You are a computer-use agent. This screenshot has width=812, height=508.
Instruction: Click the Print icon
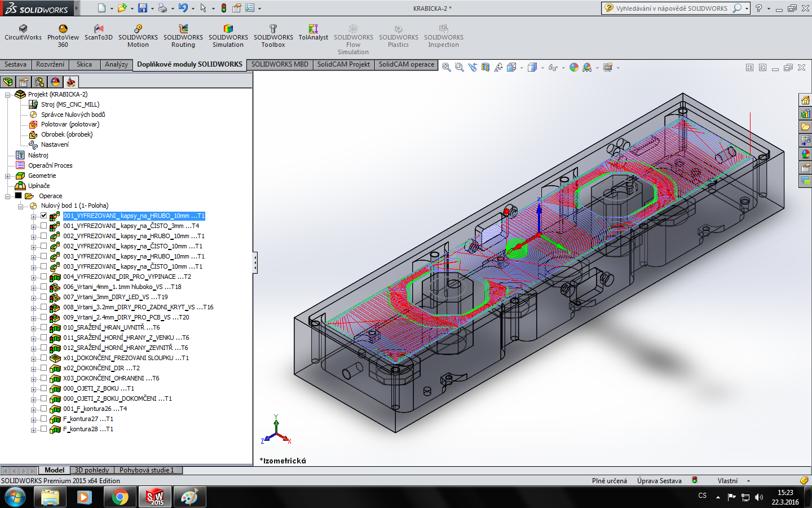pos(162,8)
